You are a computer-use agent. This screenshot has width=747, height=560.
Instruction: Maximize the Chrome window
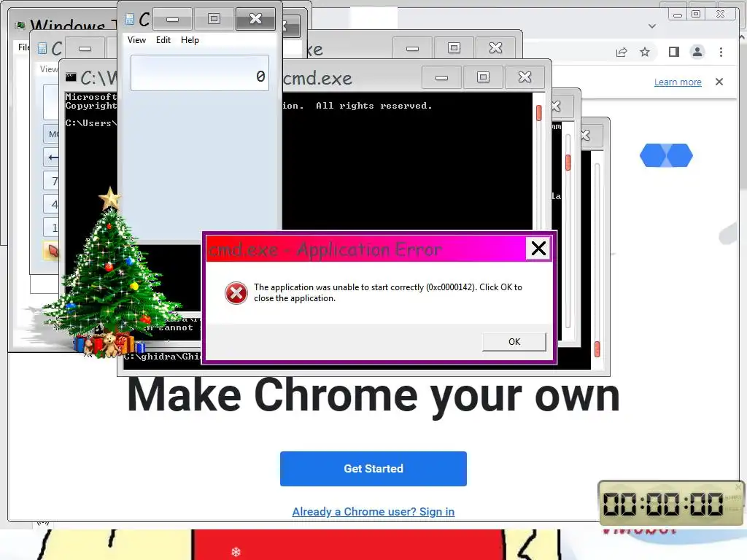696,15
